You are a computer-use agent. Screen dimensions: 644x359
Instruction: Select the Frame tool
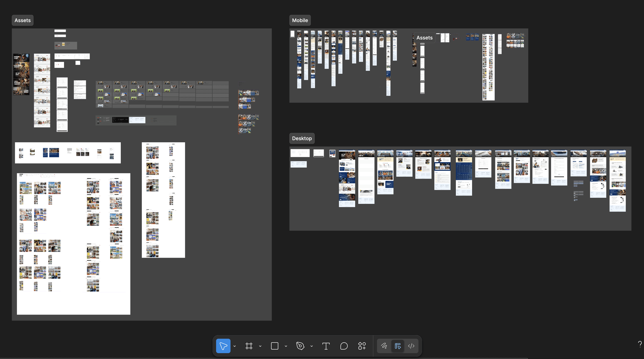coord(249,346)
